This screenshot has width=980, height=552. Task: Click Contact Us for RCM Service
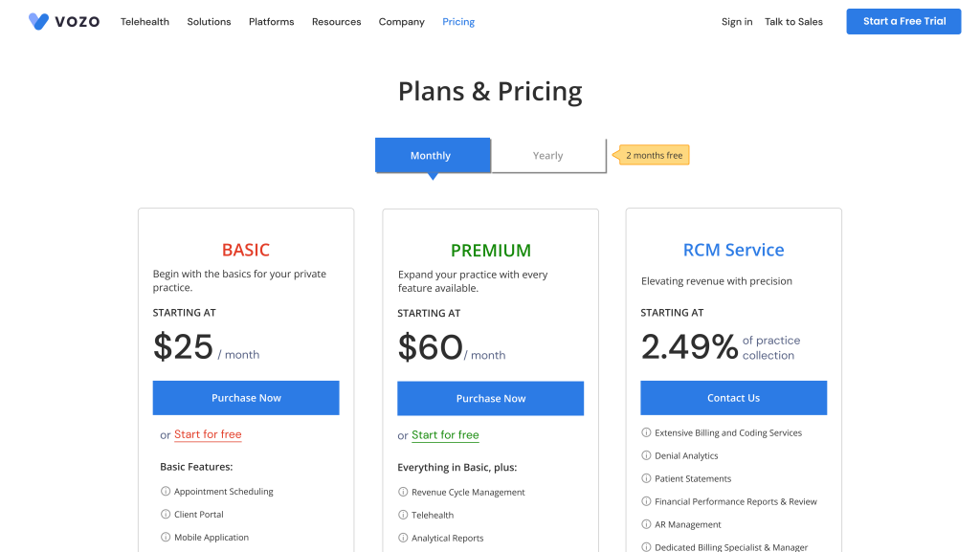tap(734, 398)
